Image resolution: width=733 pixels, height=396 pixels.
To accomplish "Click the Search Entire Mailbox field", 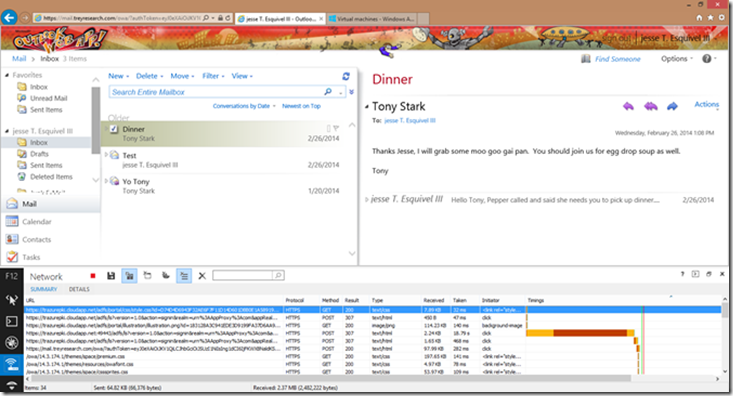I will pos(217,92).
